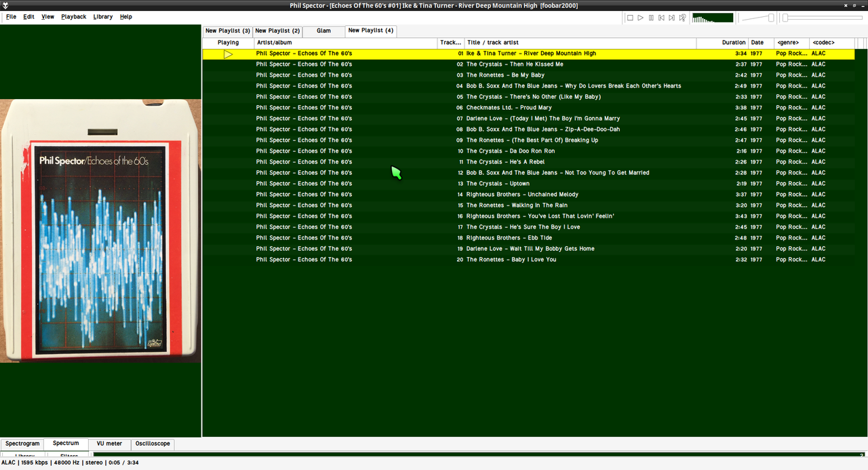Select the Spectrum visualization tab
The height and width of the screenshot is (470, 868).
(66, 444)
